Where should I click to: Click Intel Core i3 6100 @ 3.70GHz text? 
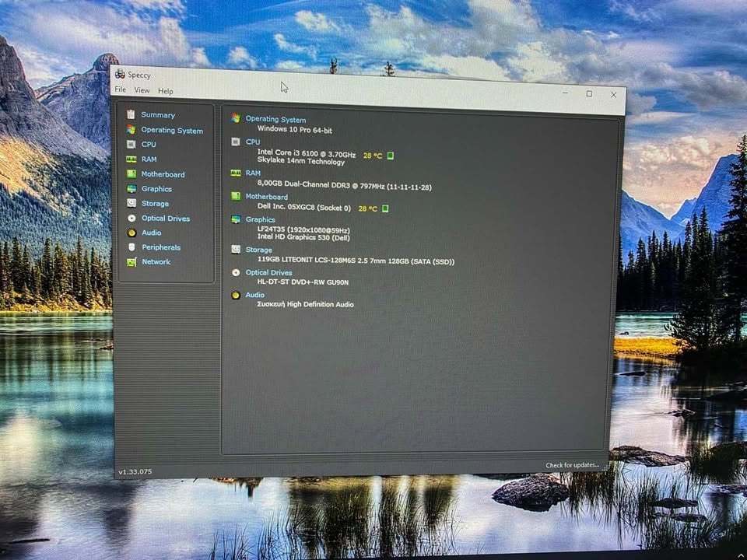click(307, 154)
